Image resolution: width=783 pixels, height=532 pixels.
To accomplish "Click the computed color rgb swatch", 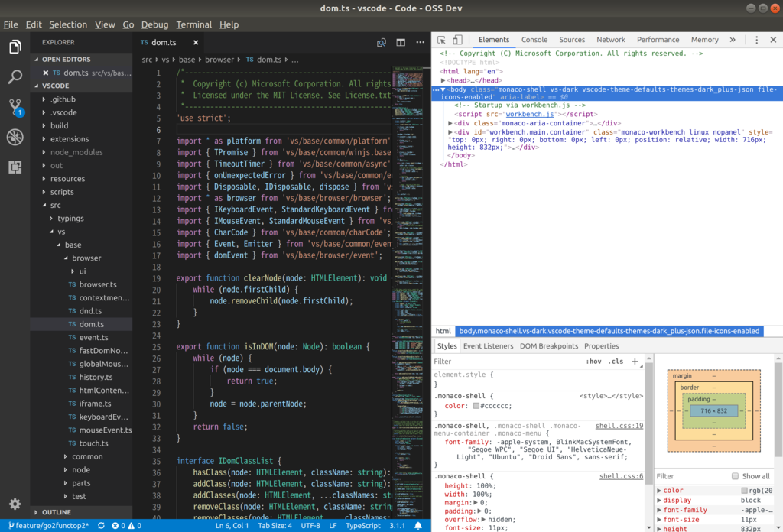I will (744, 491).
